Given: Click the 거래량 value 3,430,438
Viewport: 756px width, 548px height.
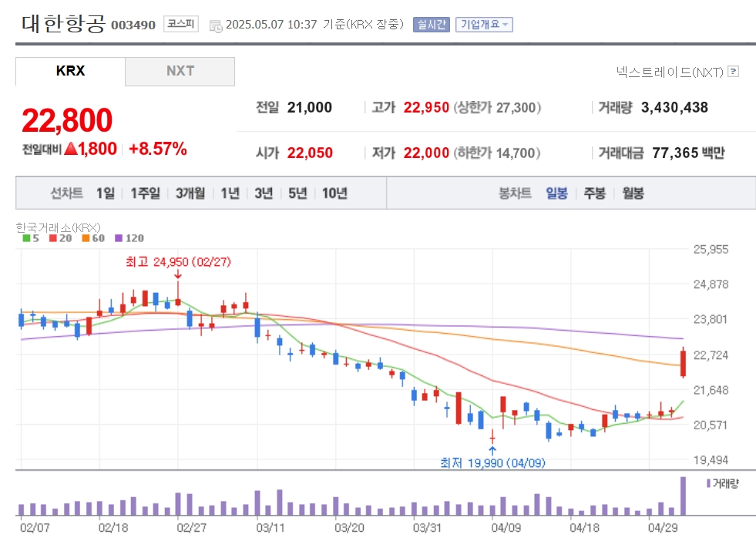Looking at the screenshot, I should [674, 107].
